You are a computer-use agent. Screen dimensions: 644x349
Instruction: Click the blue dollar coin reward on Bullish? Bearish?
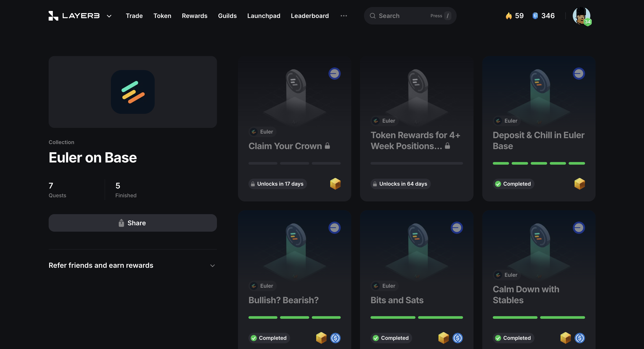335,338
